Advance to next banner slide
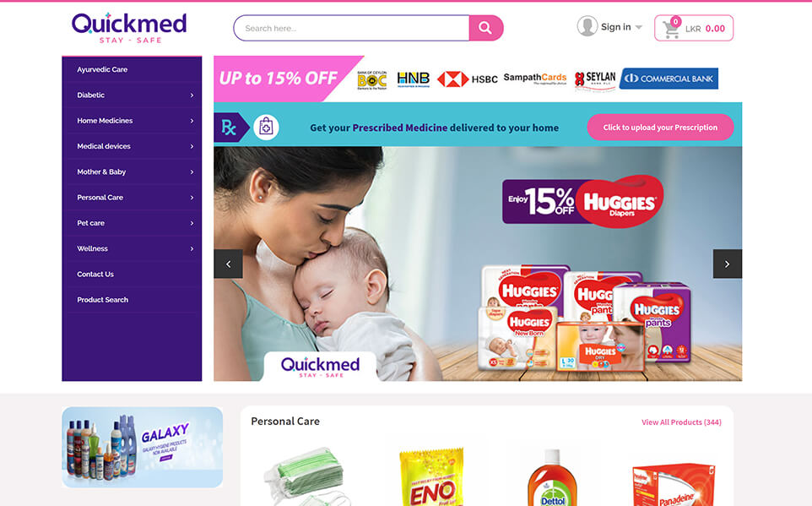The width and height of the screenshot is (812, 506). point(727,264)
